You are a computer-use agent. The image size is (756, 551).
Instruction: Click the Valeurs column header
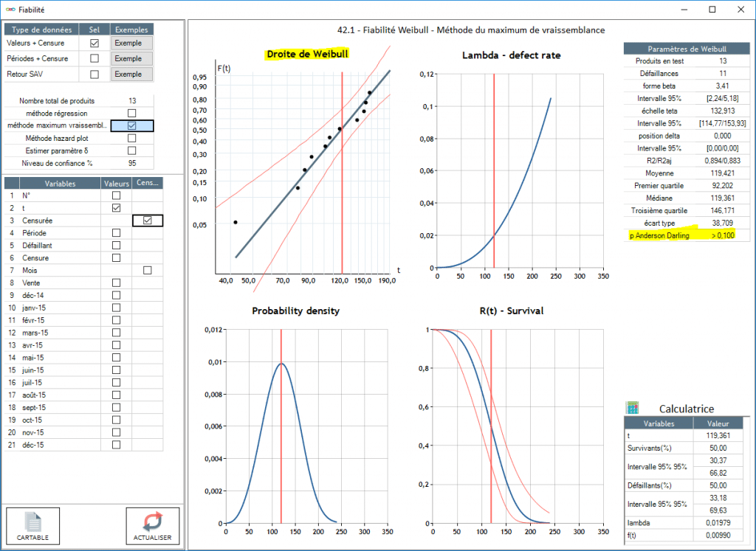(x=116, y=184)
